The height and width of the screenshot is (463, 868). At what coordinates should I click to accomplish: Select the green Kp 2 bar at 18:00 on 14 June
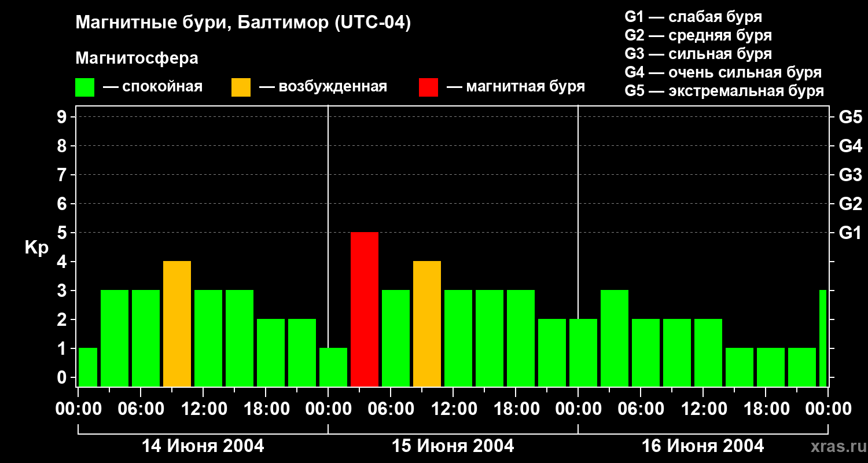point(271,352)
